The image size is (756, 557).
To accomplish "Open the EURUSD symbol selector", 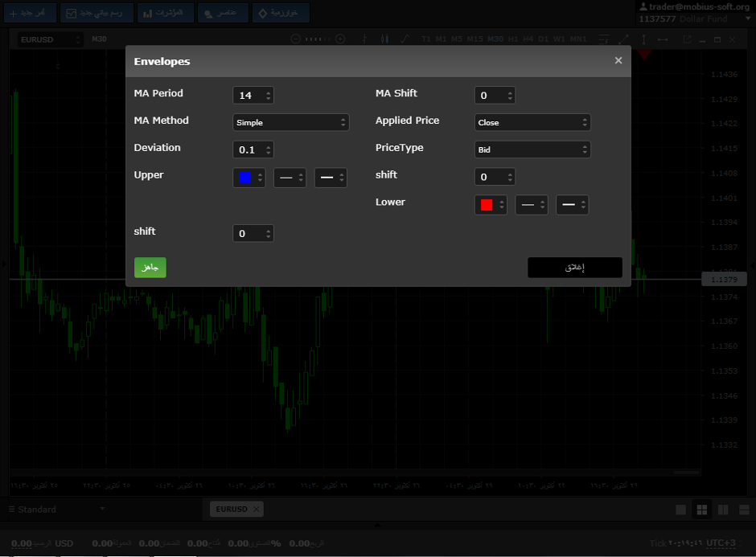I will coord(50,39).
